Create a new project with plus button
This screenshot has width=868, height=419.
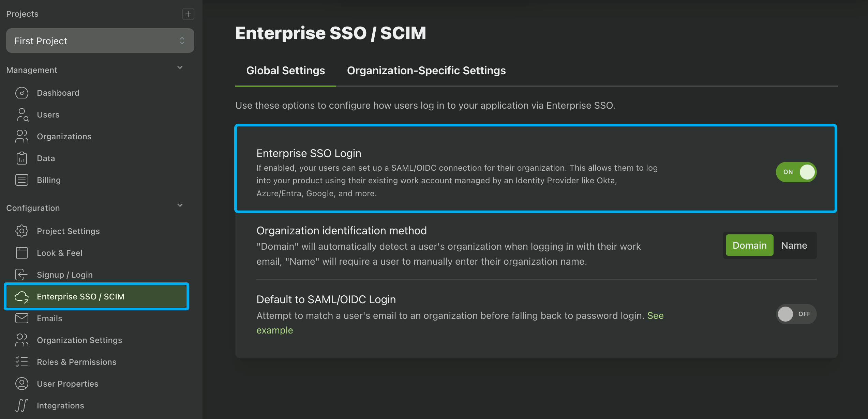188,14
